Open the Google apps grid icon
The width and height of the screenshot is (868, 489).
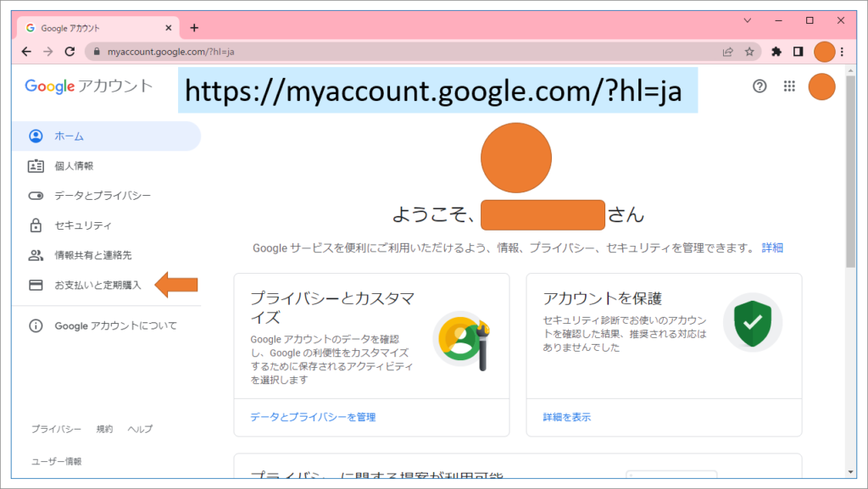point(789,86)
